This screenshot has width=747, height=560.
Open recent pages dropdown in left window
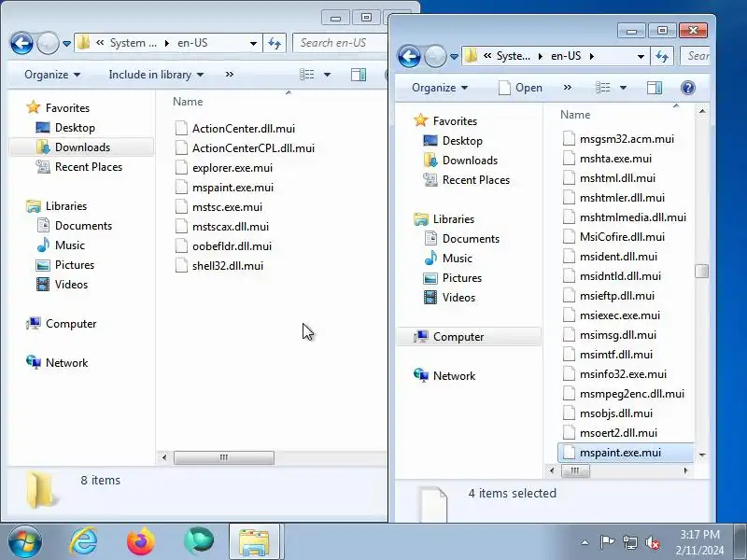66,43
